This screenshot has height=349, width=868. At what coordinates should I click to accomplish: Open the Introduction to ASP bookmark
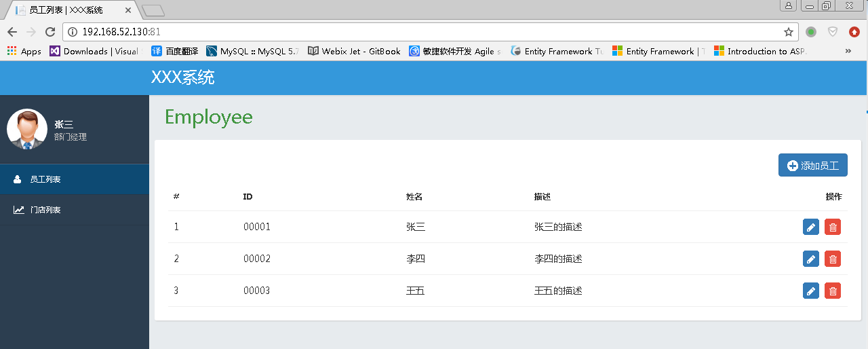point(759,51)
